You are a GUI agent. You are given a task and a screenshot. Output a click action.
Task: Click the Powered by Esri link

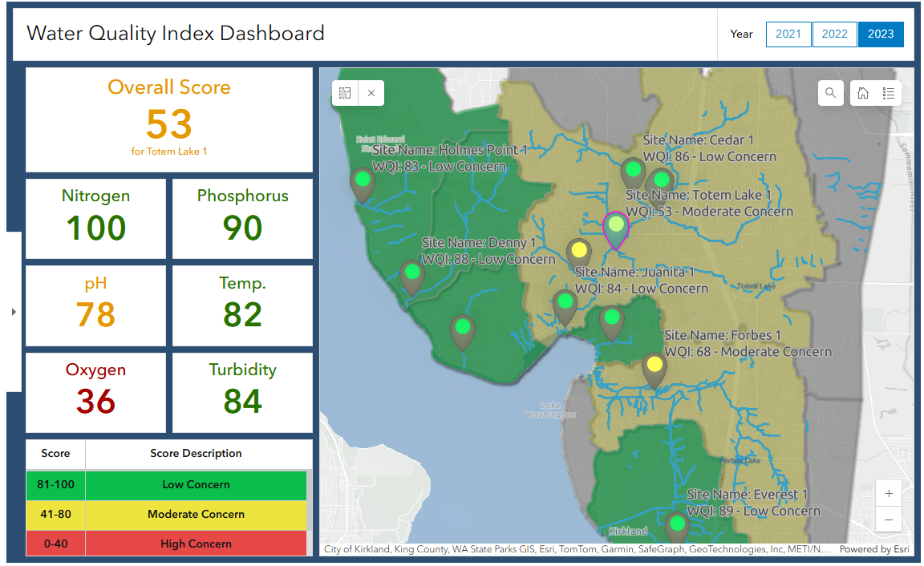(869, 549)
